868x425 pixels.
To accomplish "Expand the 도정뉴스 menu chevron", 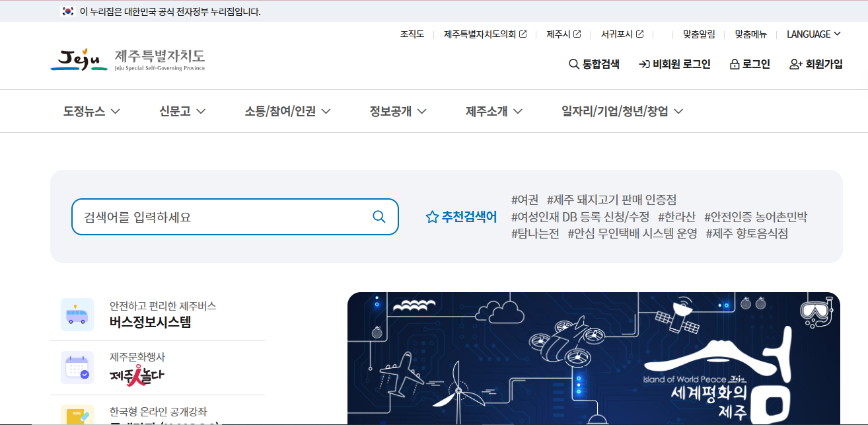I will 116,111.
